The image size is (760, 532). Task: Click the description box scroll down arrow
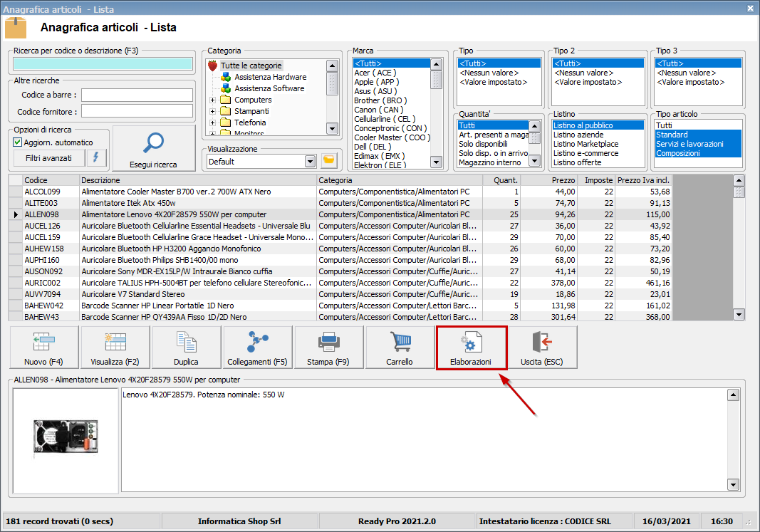point(734,484)
